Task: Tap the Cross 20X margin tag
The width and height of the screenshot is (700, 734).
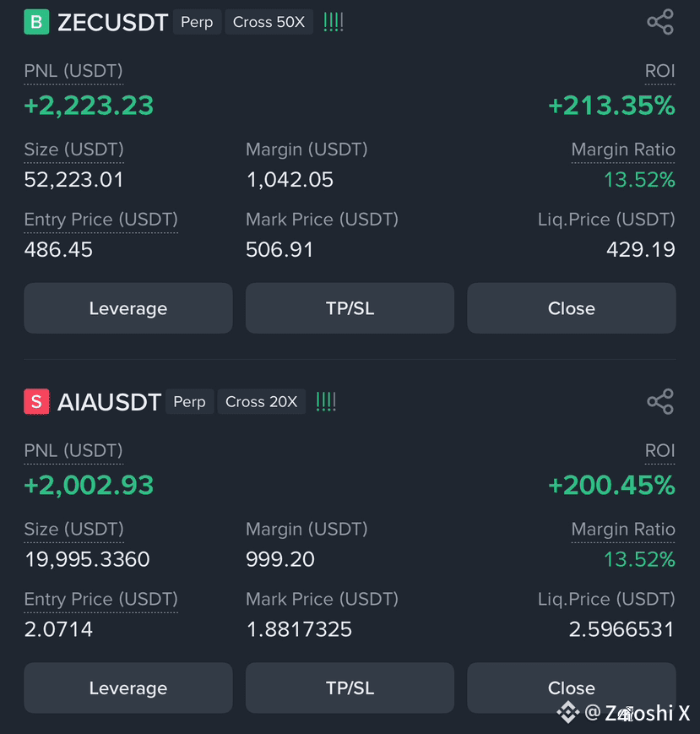Action: click(262, 402)
